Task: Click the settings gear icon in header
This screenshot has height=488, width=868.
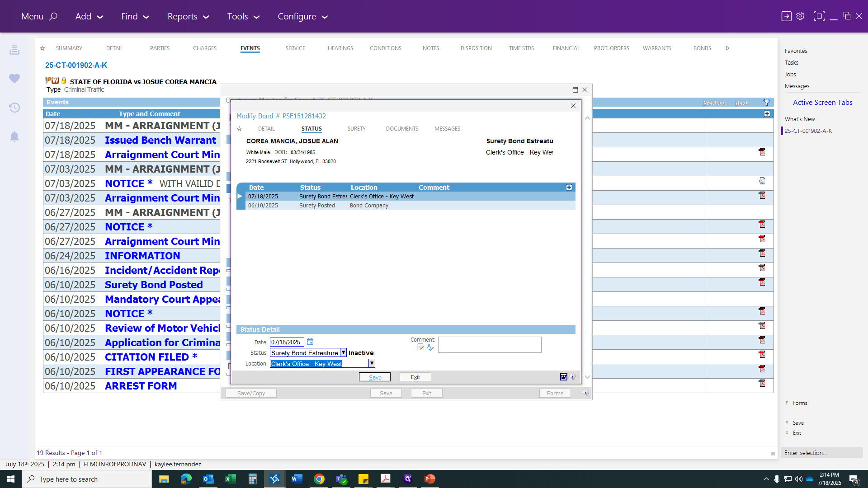Action: click(800, 16)
